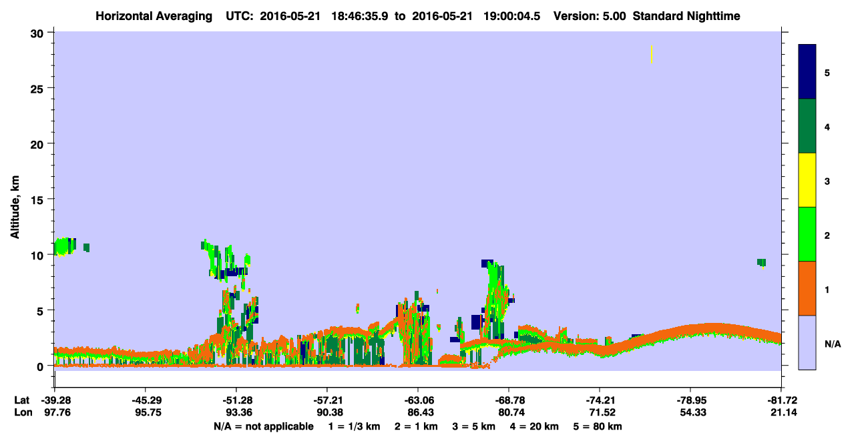Click the green cloud patch at plot's left edge
The image size is (868, 445).
(x=65, y=246)
